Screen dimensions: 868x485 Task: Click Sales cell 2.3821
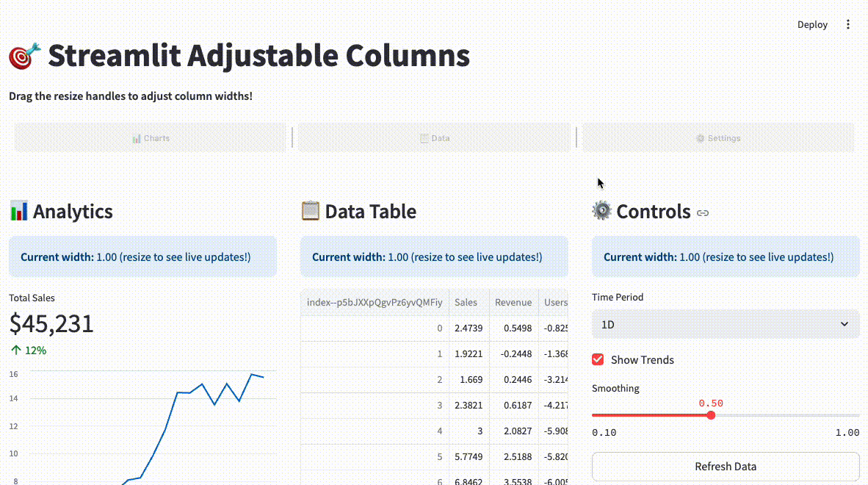(x=469, y=406)
